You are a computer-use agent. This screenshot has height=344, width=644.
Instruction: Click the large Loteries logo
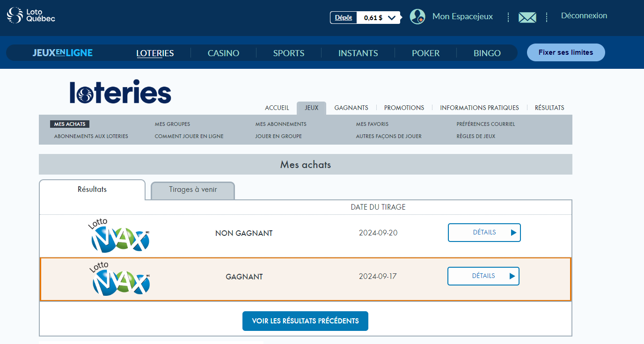tap(120, 92)
